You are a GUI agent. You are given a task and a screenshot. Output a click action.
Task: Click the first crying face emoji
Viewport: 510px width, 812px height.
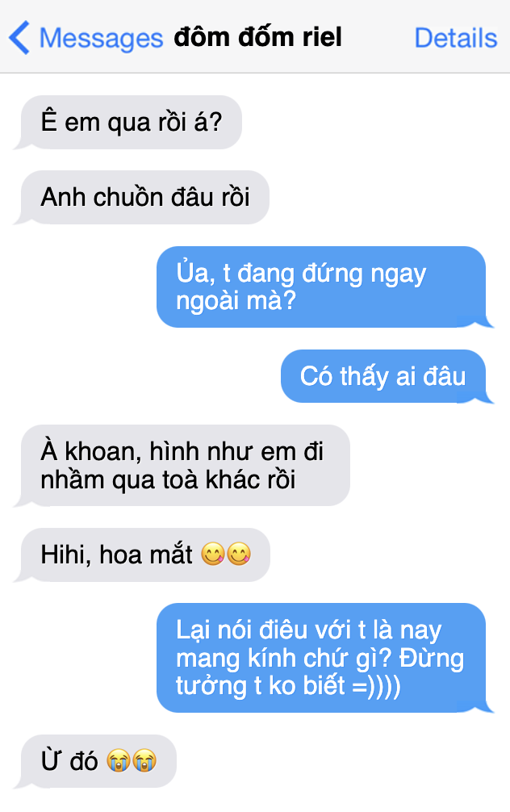click(x=119, y=760)
